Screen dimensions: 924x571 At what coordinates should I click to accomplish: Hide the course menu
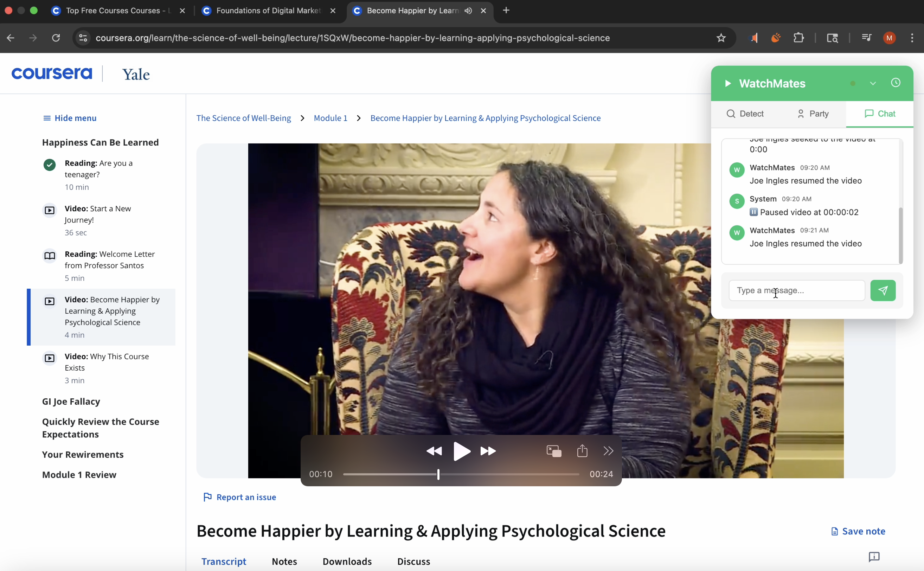tap(70, 118)
